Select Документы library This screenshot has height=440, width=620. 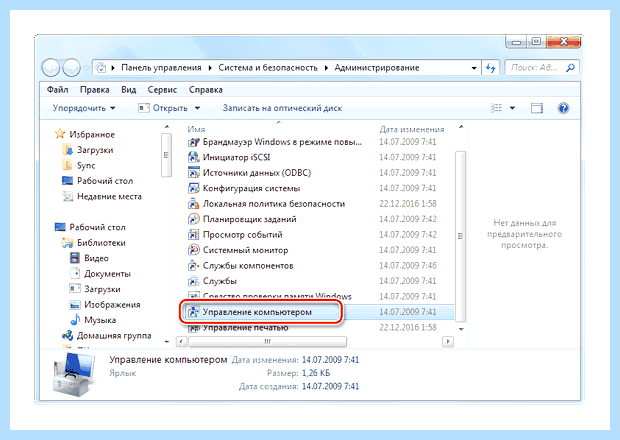[107, 274]
